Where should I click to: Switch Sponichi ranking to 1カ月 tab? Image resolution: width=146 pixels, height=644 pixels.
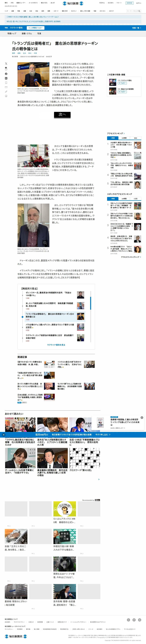click(x=135, y=199)
